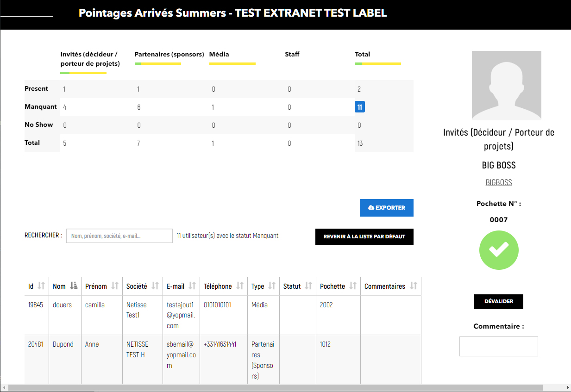This screenshot has height=392, width=571.
Task: Click Pochette cell 1012
Action: pyautogui.click(x=326, y=344)
